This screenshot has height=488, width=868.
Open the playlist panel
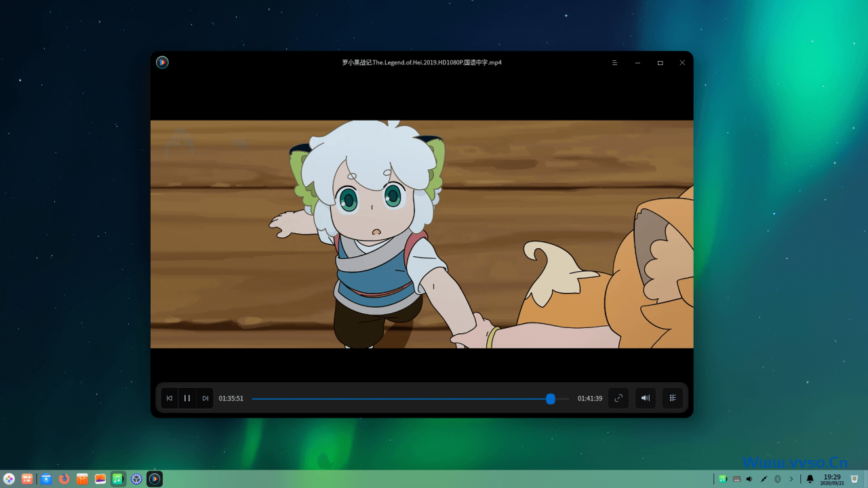(673, 399)
